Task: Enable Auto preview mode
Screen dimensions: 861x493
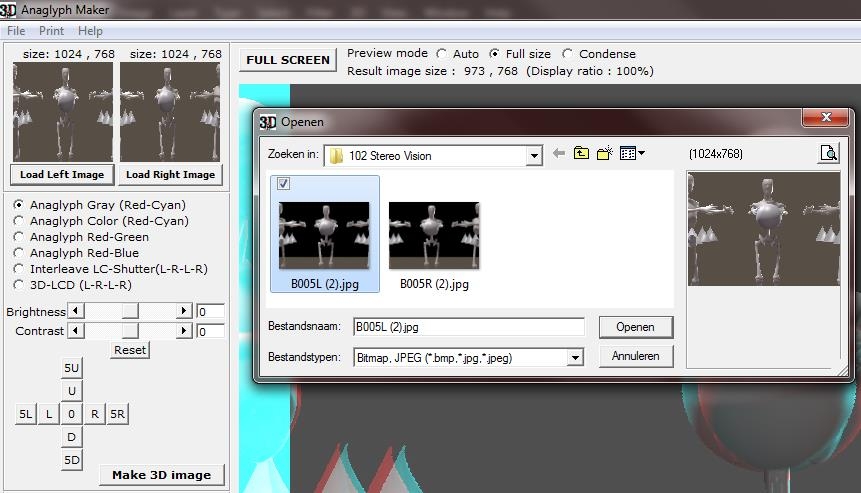Action: click(441, 54)
